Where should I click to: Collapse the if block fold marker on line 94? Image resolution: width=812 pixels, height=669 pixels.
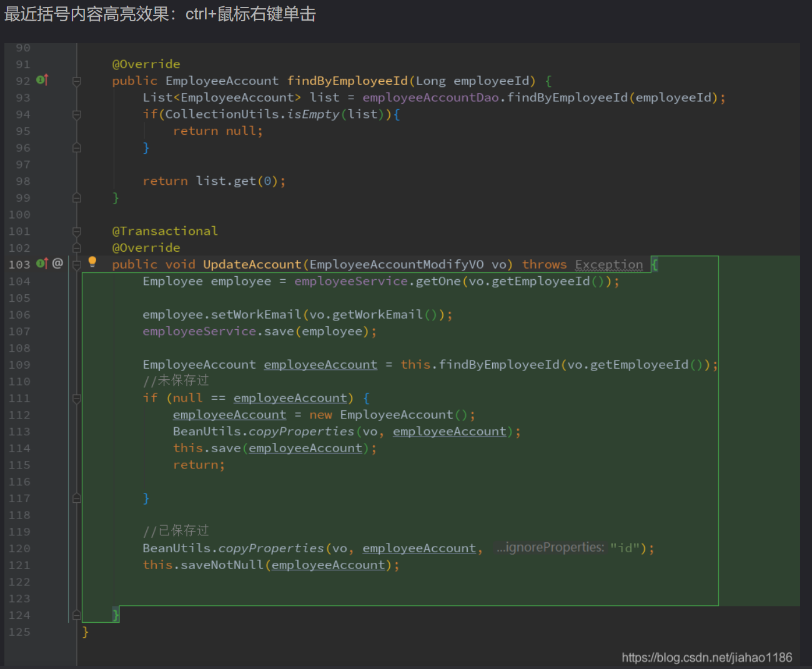coord(77,115)
